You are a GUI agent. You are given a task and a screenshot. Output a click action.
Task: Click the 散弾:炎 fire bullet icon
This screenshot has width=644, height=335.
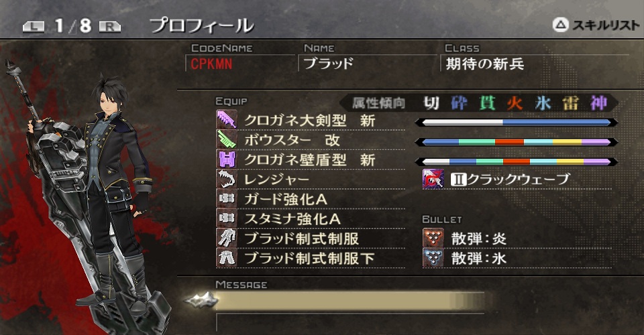[x=433, y=239]
